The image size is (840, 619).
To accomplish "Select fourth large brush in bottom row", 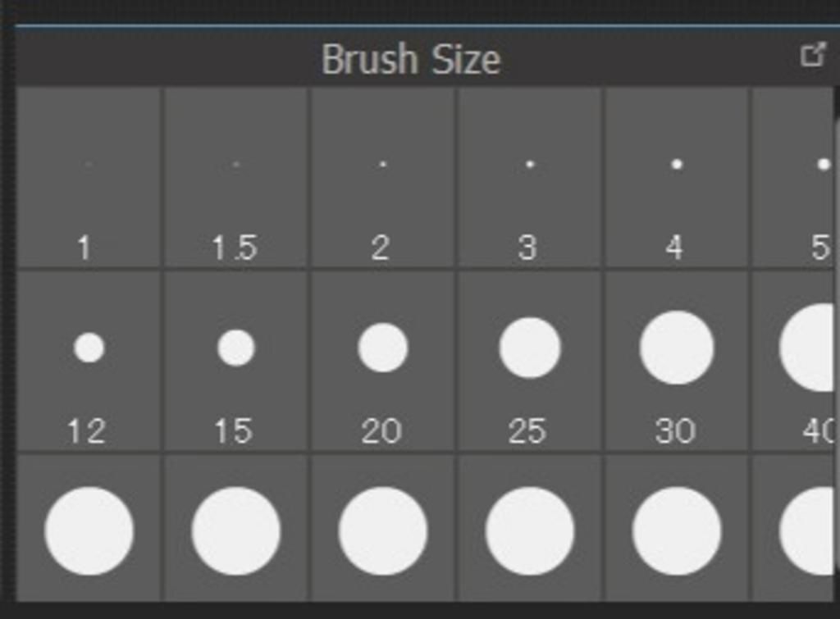I will 529,529.
